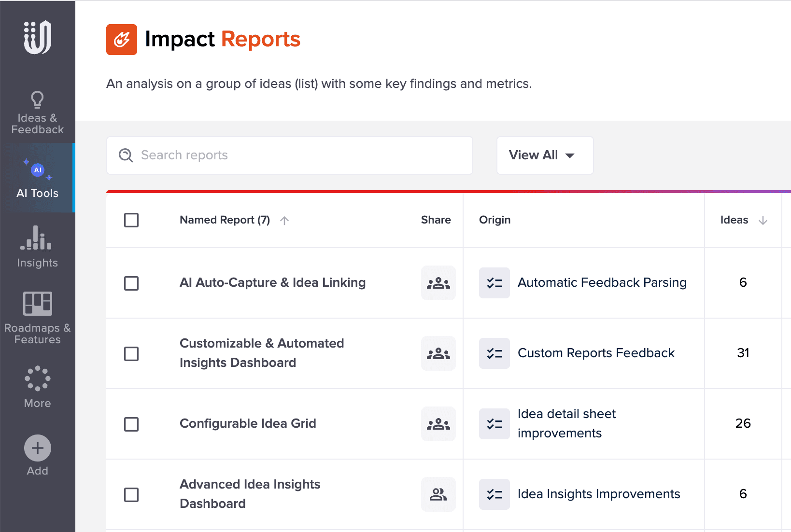Sort by Named Report column arrow
The width and height of the screenshot is (791, 532).
pos(284,221)
